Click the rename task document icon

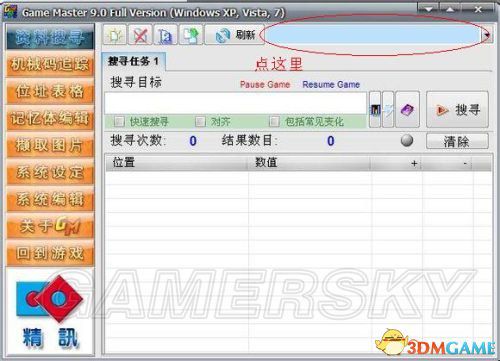166,35
